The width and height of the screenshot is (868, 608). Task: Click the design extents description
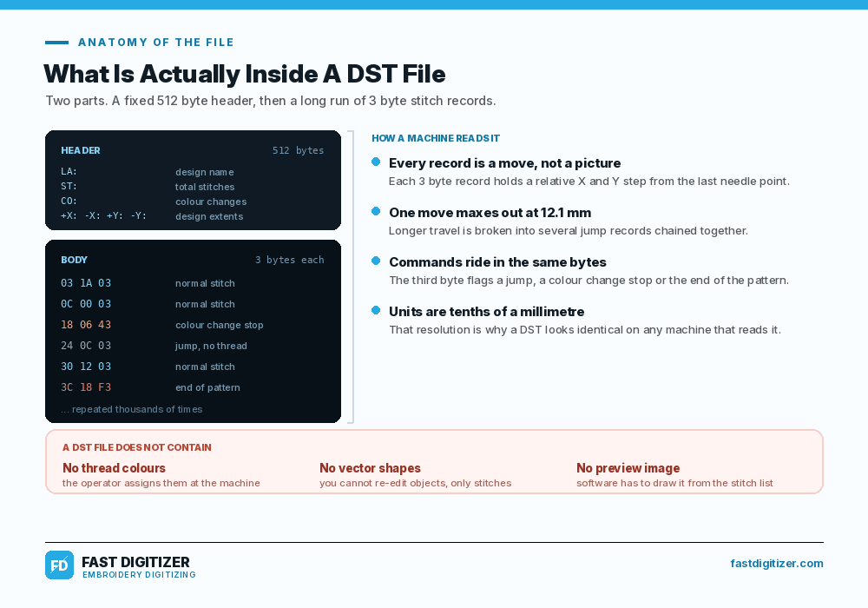coord(209,216)
